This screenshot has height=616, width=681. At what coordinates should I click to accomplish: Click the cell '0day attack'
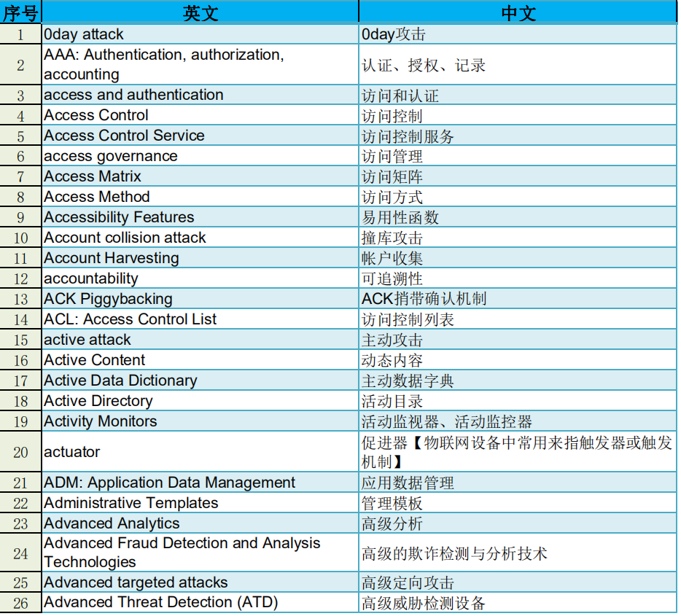pyautogui.click(x=201, y=34)
